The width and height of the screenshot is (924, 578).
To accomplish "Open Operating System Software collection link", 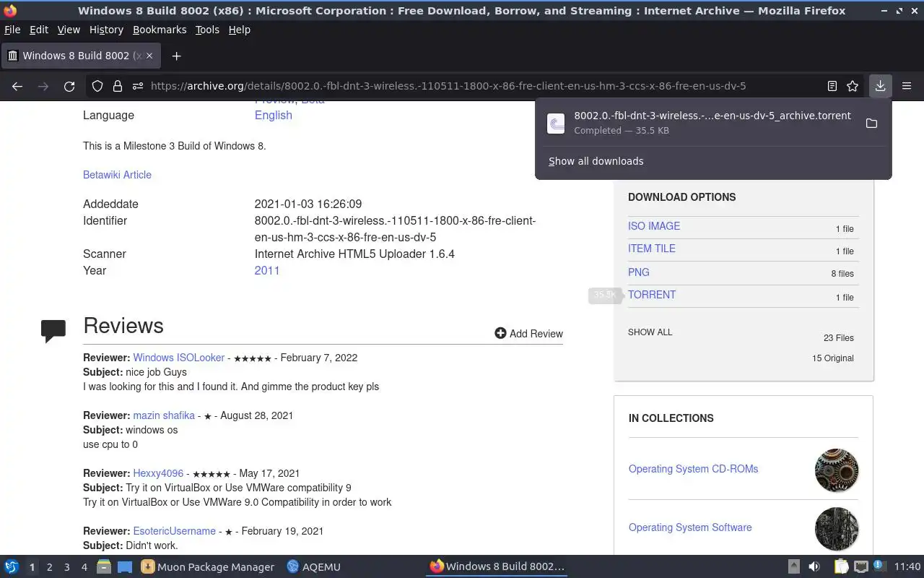I will coord(690,527).
